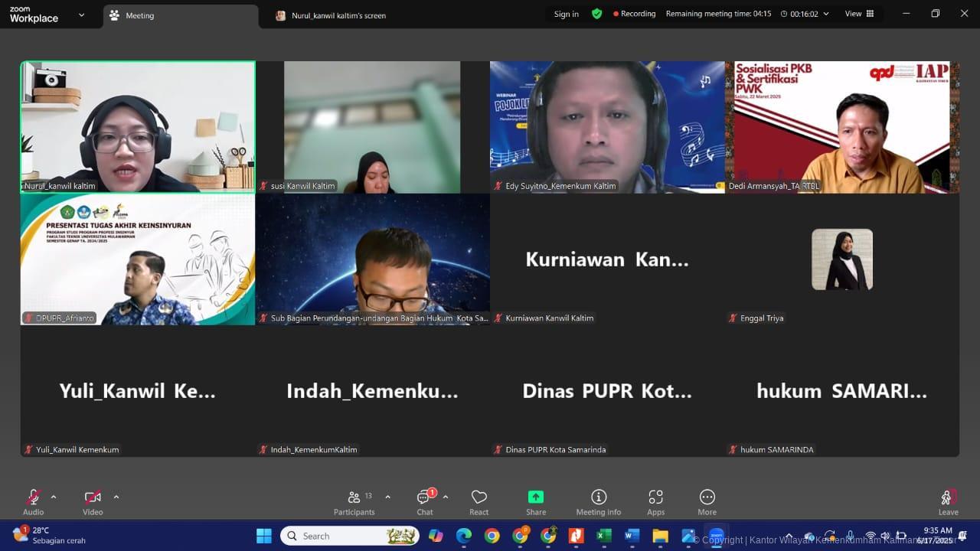
Task: Open the More options menu
Action: (x=707, y=502)
